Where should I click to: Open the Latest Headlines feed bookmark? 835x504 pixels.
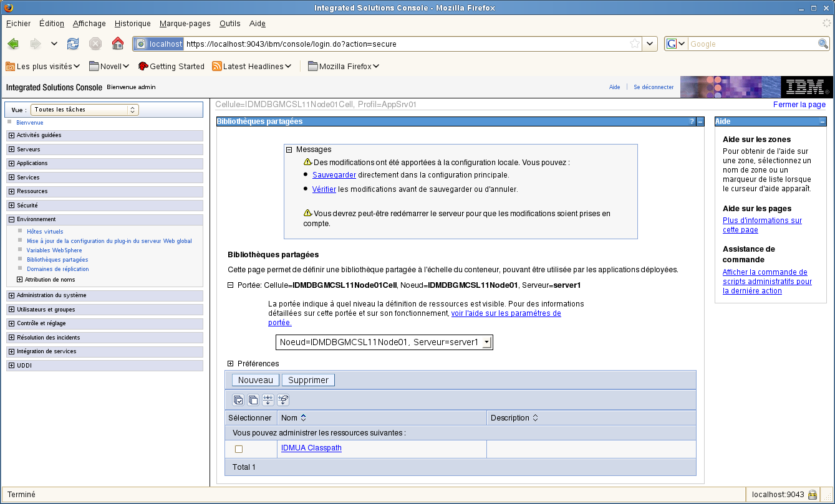[253, 66]
